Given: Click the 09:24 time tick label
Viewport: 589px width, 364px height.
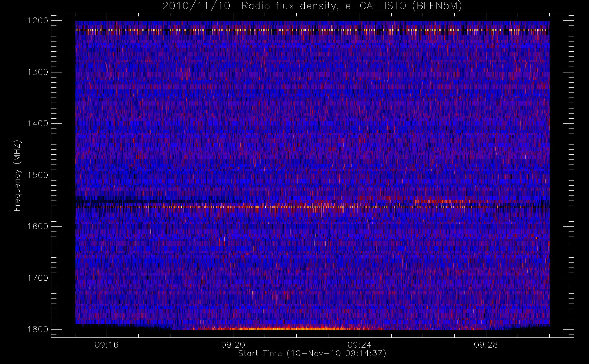Looking at the screenshot, I should coord(359,345).
